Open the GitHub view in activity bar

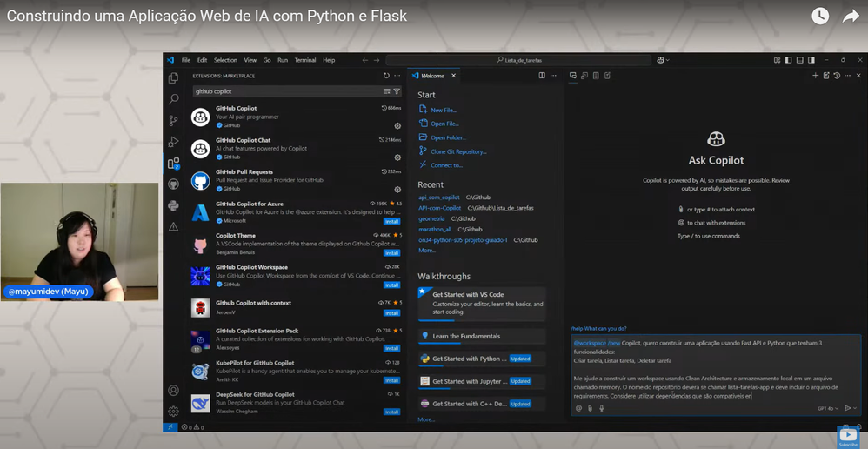click(x=173, y=184)
